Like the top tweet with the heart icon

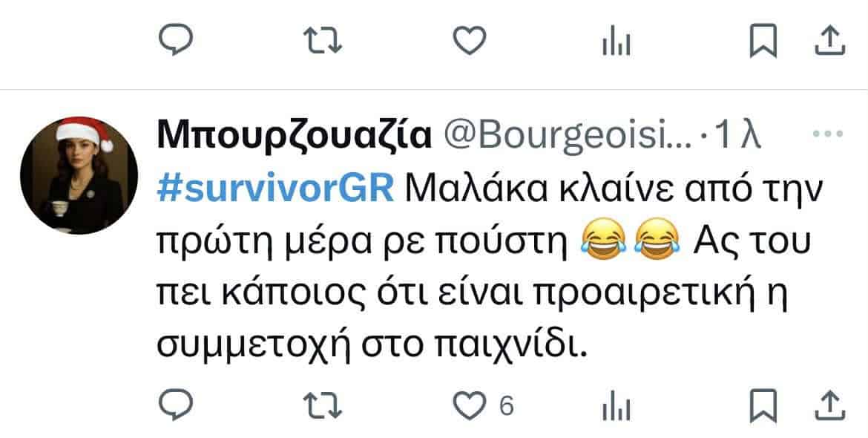(470, 41)
